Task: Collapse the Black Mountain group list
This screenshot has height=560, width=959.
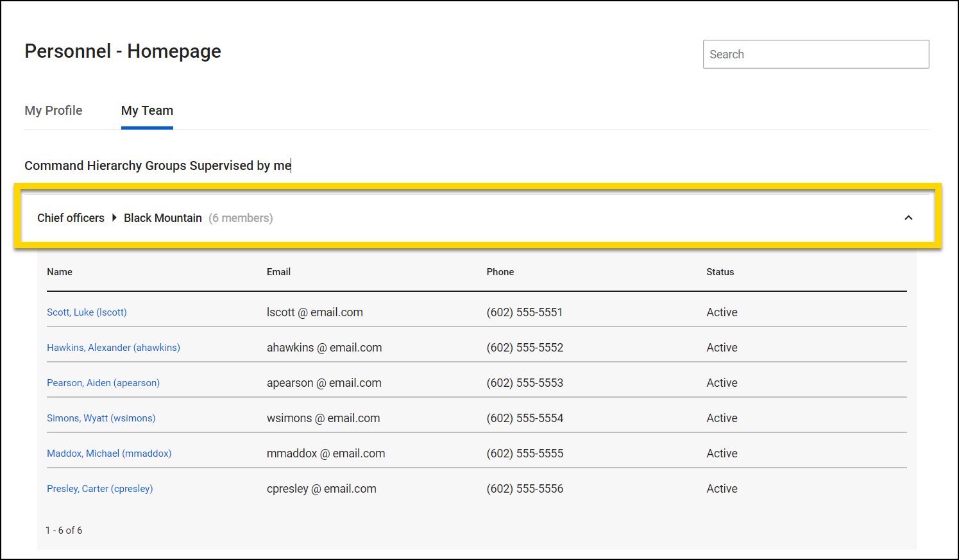Action: pos(909,218)
